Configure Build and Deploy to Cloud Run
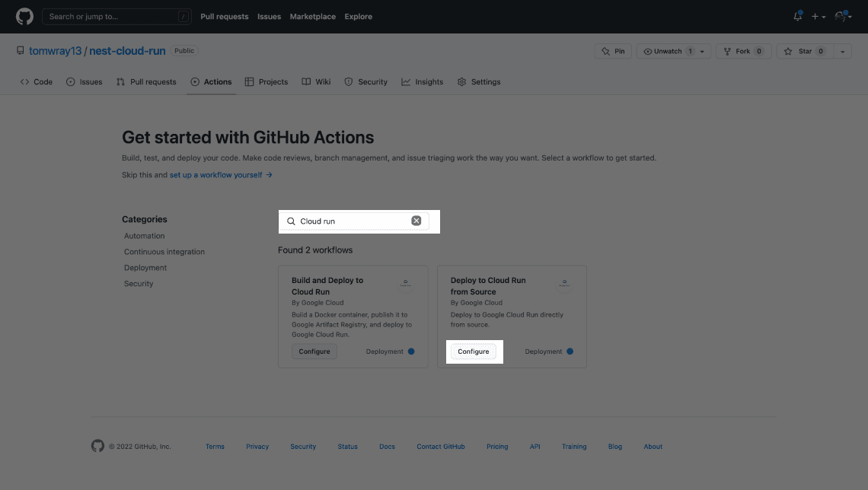 pyautogui.click(x=314, y=352)
